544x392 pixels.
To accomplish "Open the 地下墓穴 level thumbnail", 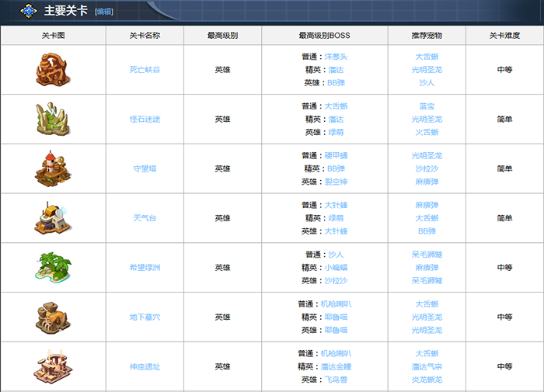I will [53, 317].
